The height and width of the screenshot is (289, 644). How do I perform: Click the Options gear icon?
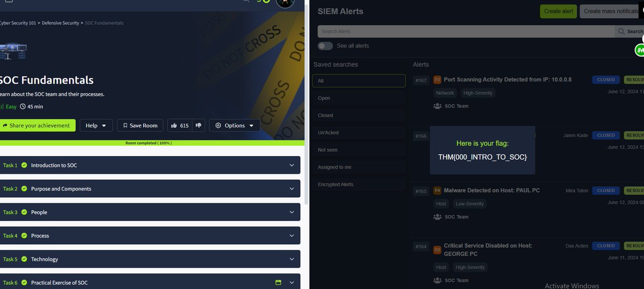click(x=218, y=125)
